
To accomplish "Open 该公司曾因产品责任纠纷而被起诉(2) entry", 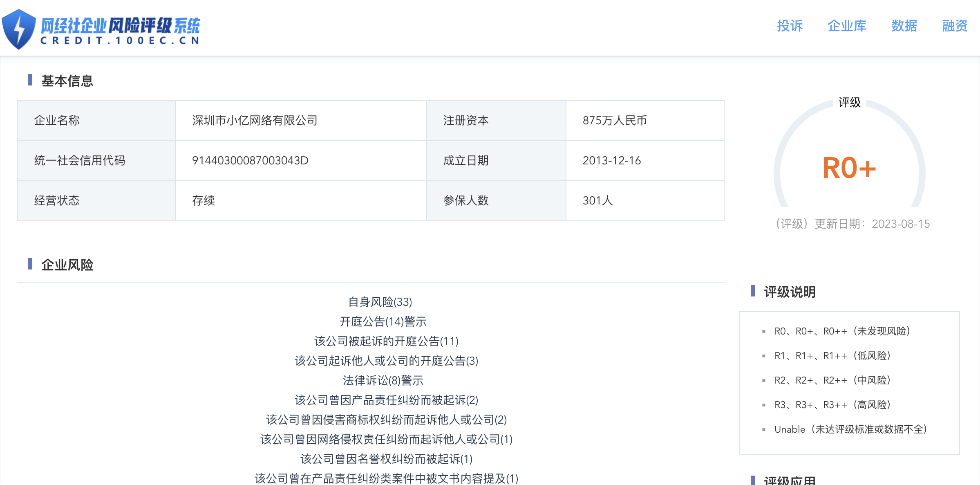I will [386, 400].
